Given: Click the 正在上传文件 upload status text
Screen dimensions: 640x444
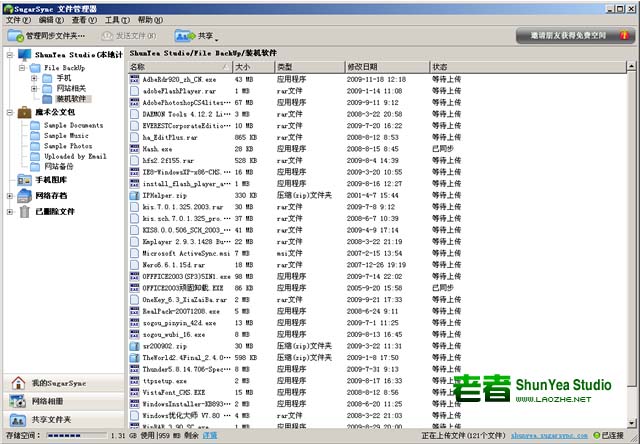Looking at the screenshot, I should click(464, 436).
